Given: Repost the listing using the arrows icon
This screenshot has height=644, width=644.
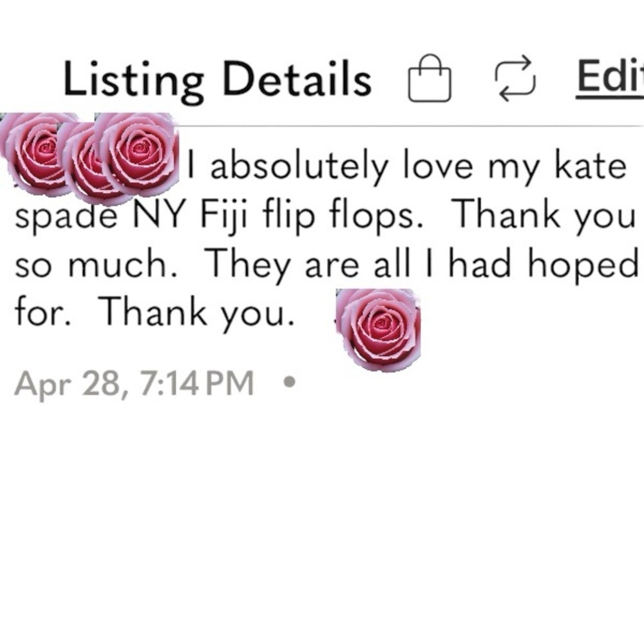Looking at the screenshot, I should click(x=516, y=77).
